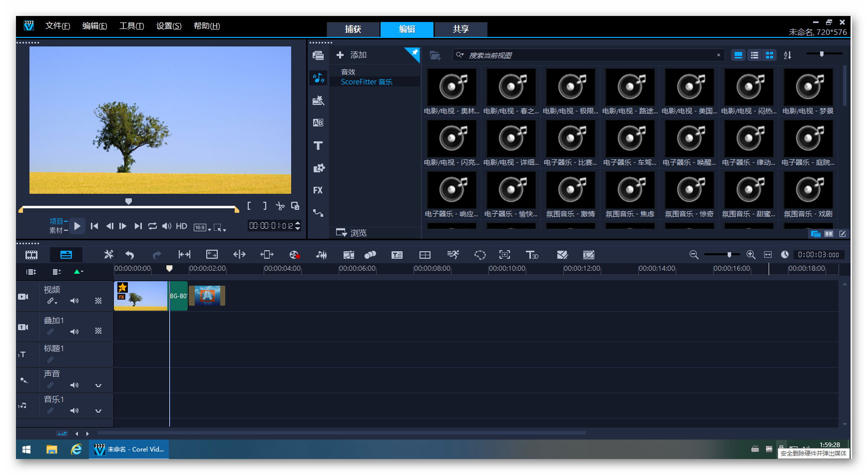Undo the last action

130,255
